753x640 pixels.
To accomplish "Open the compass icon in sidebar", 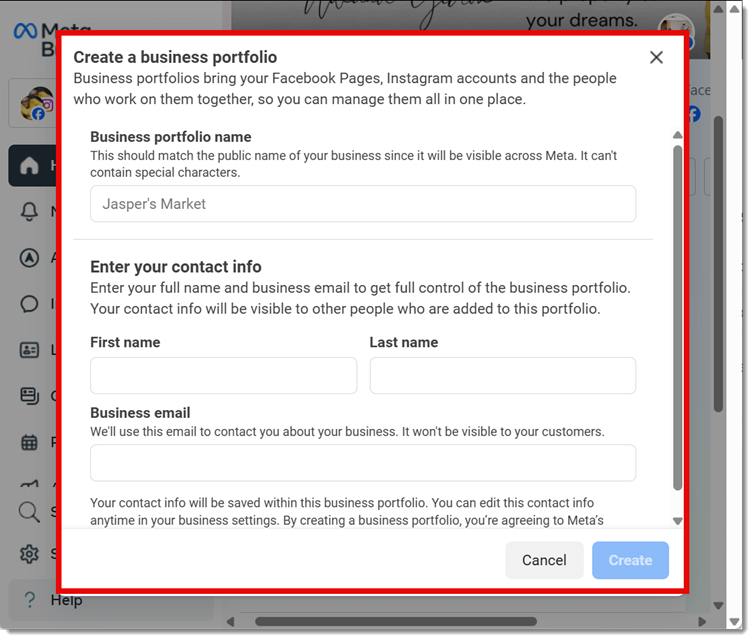I will [29, 258].
